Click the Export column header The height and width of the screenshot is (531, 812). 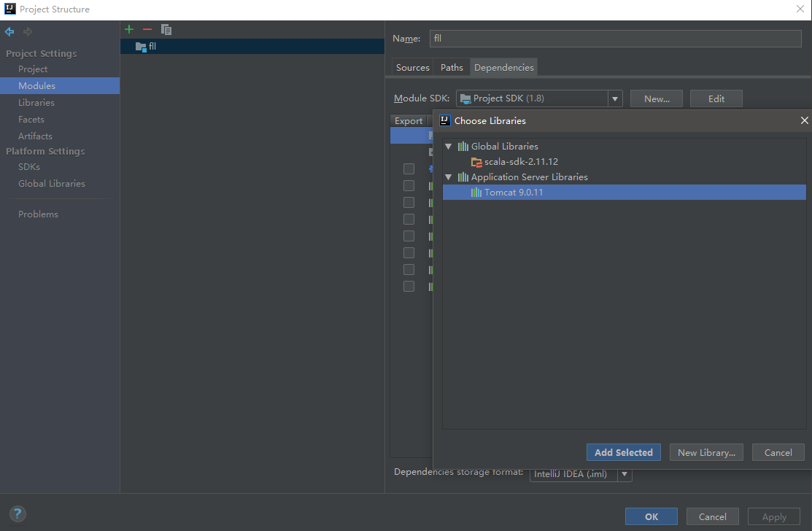(x=409, y=120)
